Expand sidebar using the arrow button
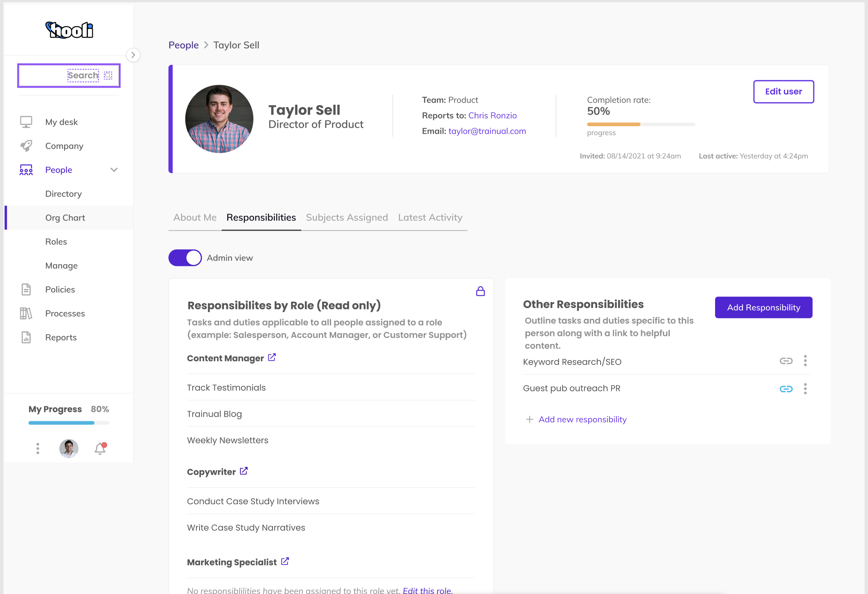 [x=133, y=55]
